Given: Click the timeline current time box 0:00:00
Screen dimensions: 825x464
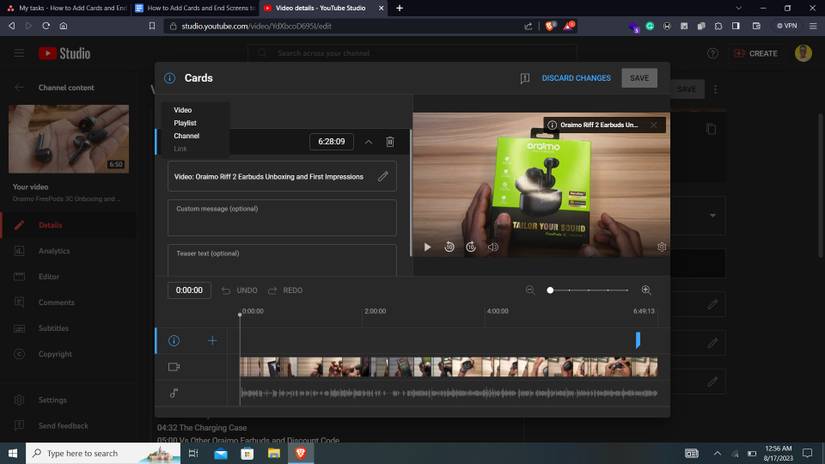Looking at the screenshot, I should 189,290.
